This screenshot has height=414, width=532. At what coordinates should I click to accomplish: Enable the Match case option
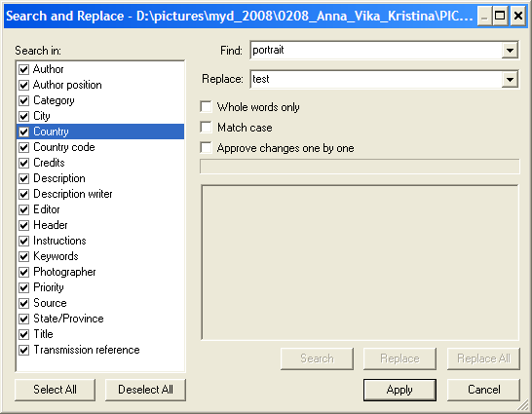point(206,128)
